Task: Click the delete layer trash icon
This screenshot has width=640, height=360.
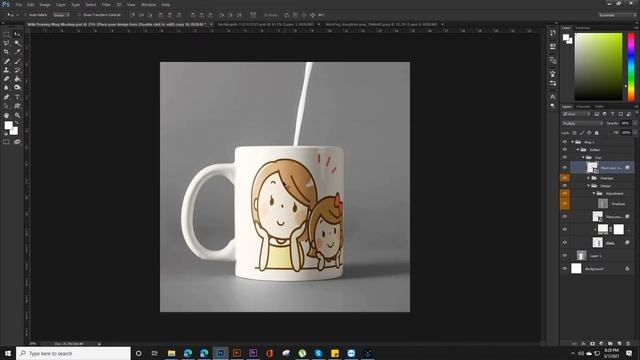Action: (628, 344)
